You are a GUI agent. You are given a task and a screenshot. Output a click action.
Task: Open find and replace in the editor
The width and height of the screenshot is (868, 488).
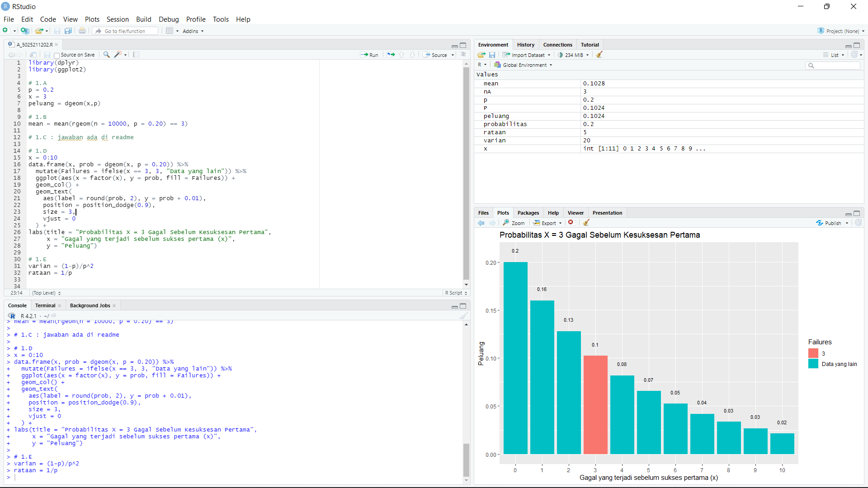pyautogui.click(x=106, y=55)
